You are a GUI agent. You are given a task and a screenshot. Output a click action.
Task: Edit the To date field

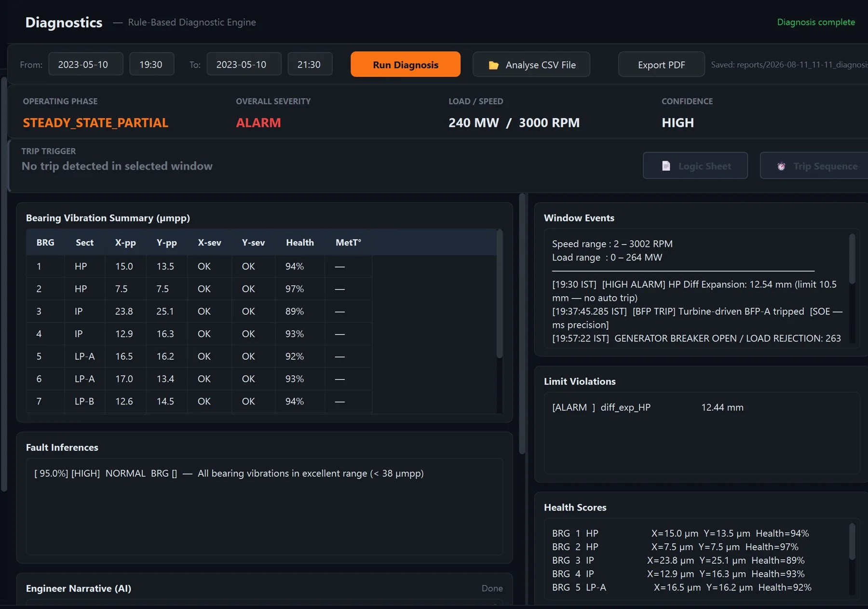244,64
